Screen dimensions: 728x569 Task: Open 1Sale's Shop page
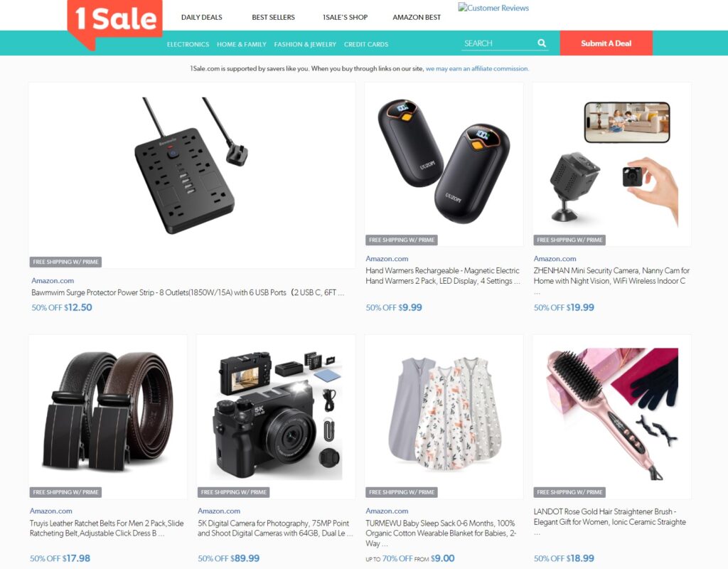pos(345,17)
